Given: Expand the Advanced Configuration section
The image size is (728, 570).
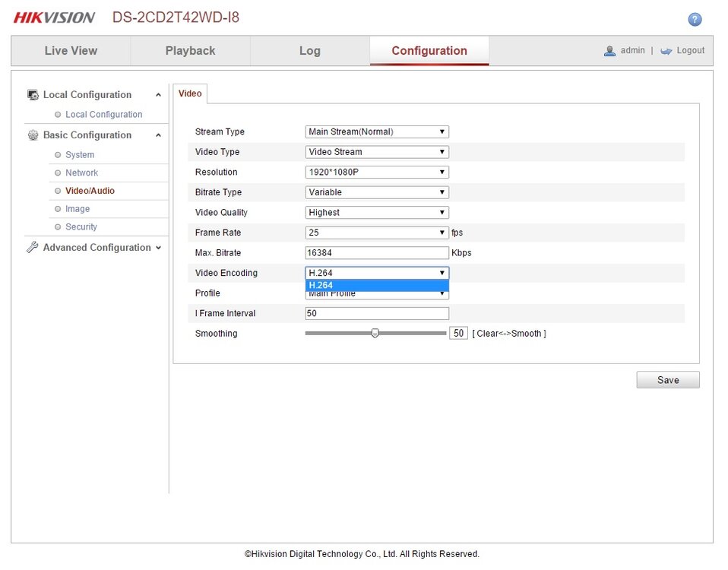Looking at the screenshot, I should coord(158,248).
